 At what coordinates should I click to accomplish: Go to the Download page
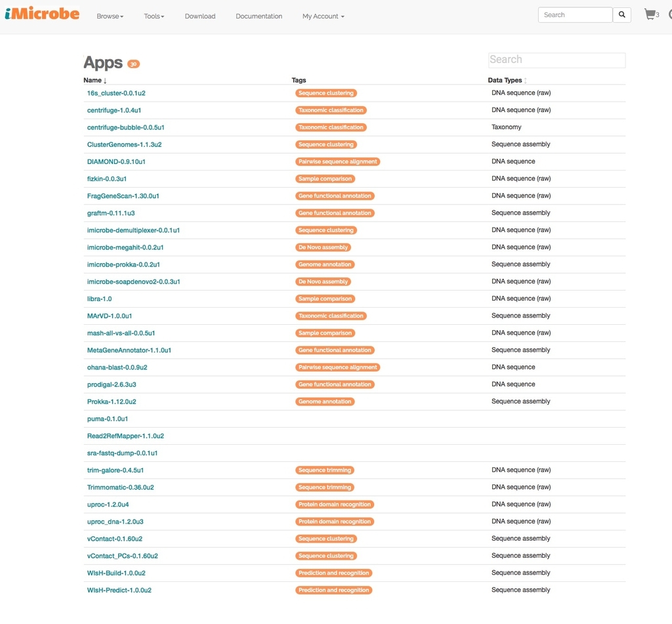pos(200,16)
